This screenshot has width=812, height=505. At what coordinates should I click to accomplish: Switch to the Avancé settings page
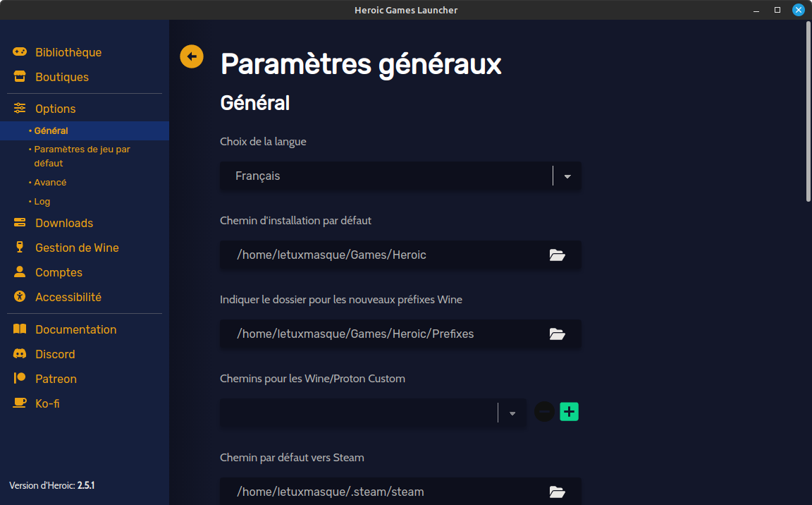[50, 182]
